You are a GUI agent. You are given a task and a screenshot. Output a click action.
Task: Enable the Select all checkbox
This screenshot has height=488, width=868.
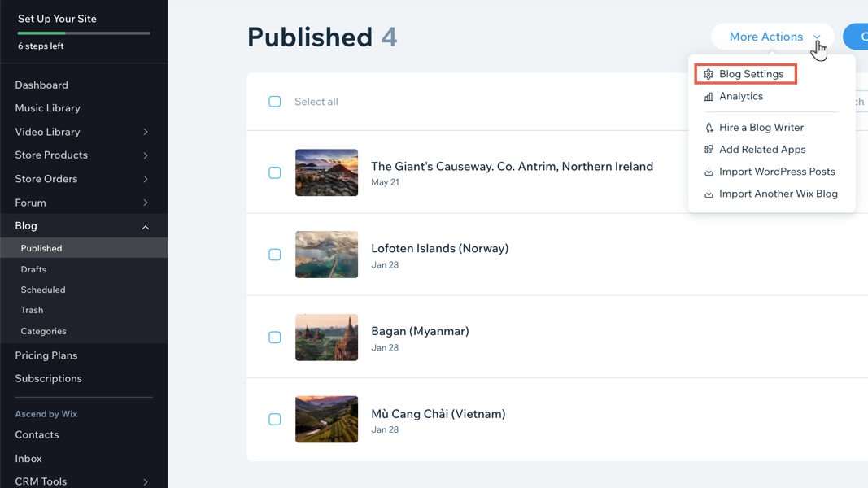click(275, 101)
